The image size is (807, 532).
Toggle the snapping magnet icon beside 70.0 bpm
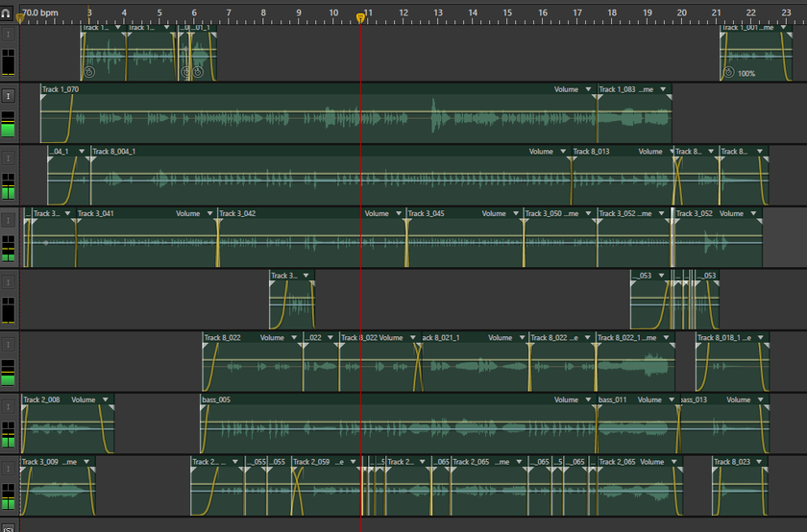tap(6, 13)
